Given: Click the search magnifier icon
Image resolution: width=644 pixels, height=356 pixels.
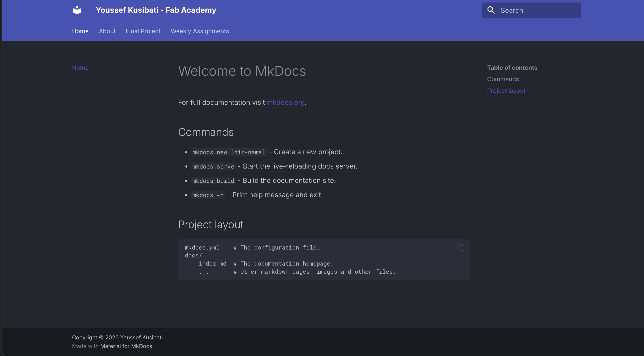Looking at the screenshot, I should coord(491,10).
